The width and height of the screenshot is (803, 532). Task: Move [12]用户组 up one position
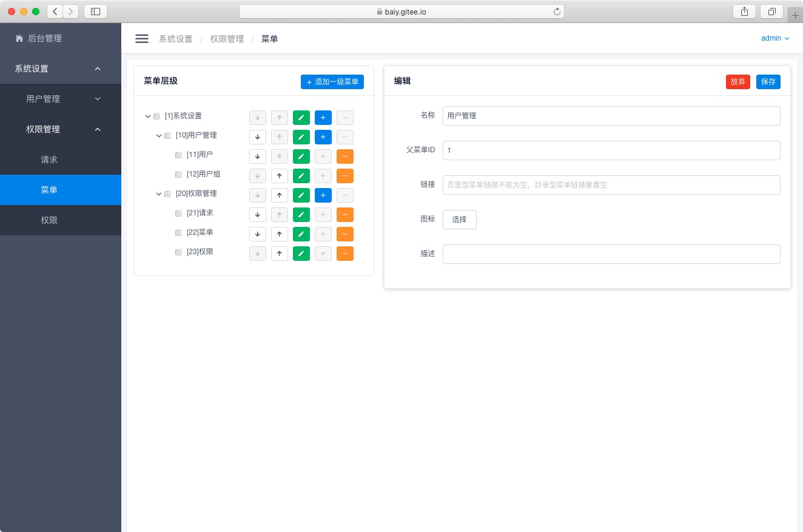280,176
